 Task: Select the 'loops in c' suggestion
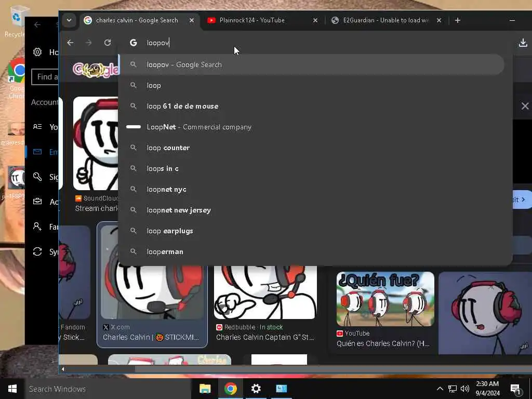point(312,168)
